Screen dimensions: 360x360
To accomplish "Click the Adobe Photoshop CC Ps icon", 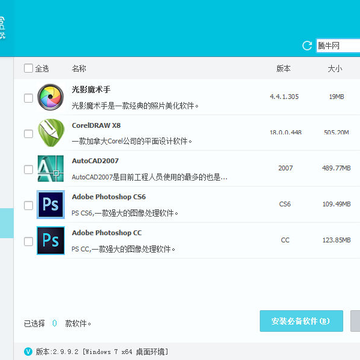I will (51, 241).
